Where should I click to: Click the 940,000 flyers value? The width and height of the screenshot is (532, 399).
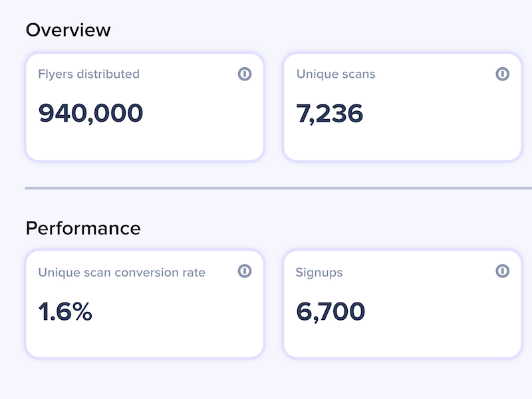[90, 113]
